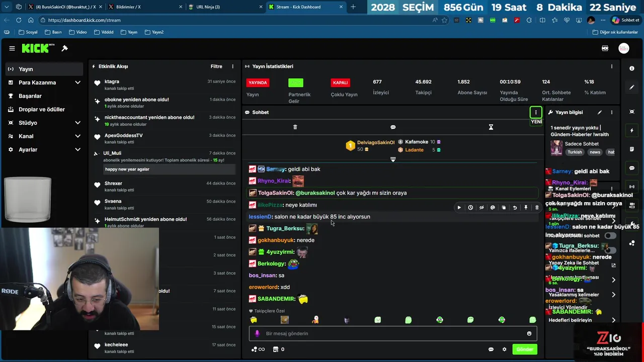The width and height of the screenshot is (644, 362).
Task: Open the hamburger menu beside the Kick logo
Action: (12, 48)
